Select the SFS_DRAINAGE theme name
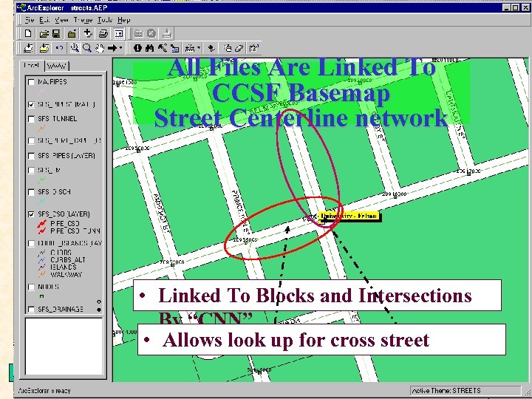 (x=61, y=310)
